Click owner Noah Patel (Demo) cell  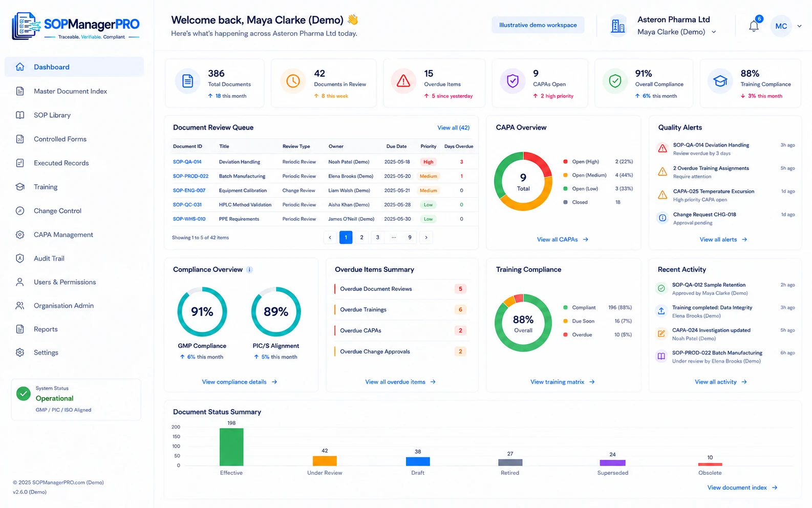pyautogui.click(x=349, y=162)
